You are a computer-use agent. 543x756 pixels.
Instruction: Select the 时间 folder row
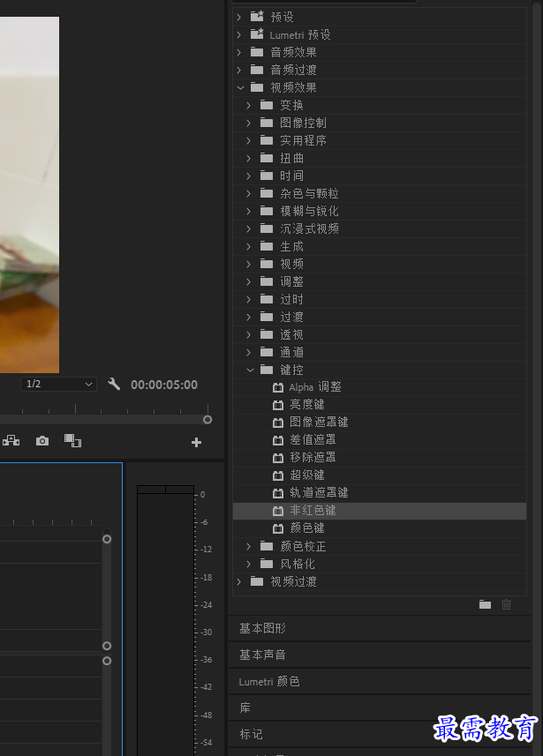click(380, 176)
